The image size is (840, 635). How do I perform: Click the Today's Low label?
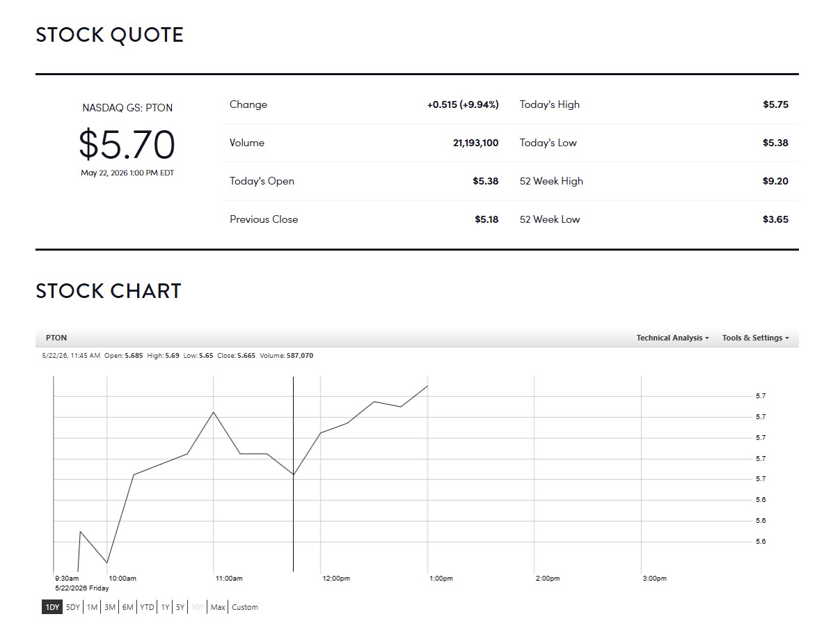[x=548, y=143]
